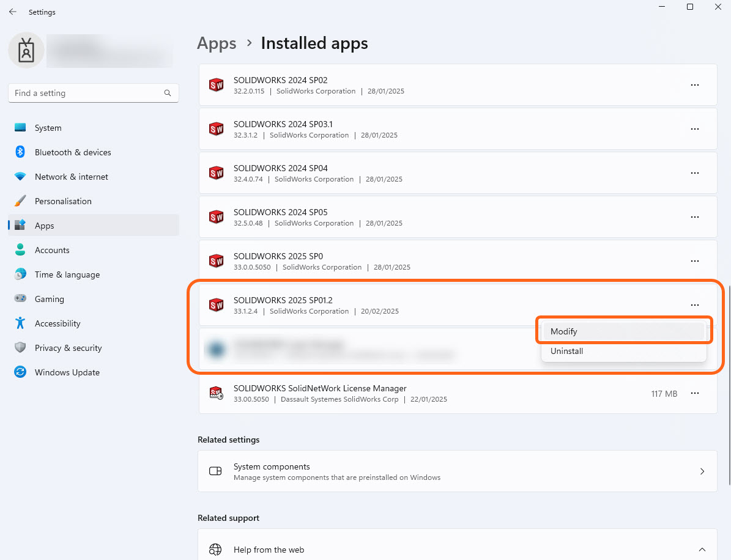
Task: Click Apps in the breadcrumb trail
Action: (217, 43)
